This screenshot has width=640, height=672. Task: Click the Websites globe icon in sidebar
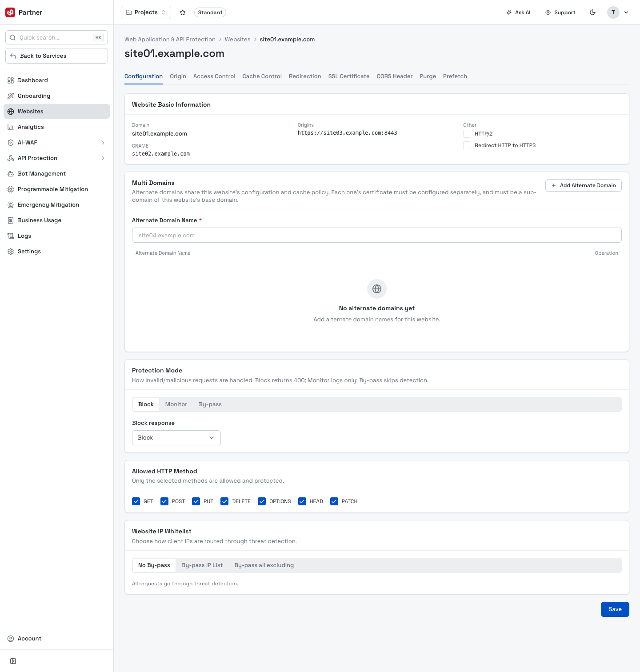coord(11,112)
